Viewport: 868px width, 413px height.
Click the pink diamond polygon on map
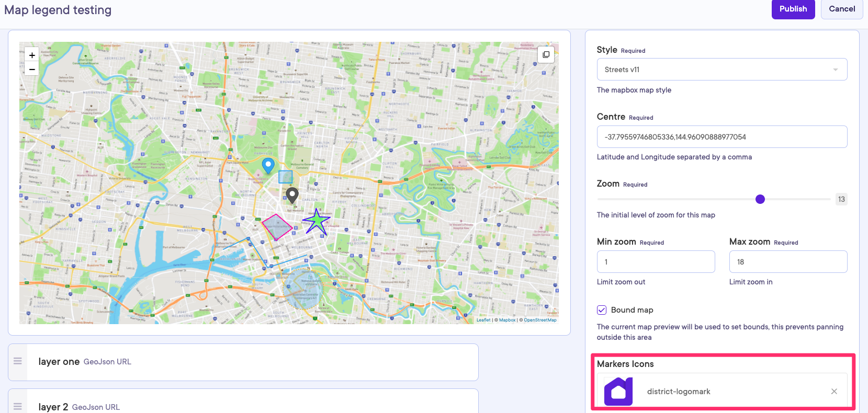click(x=276, y=227)
